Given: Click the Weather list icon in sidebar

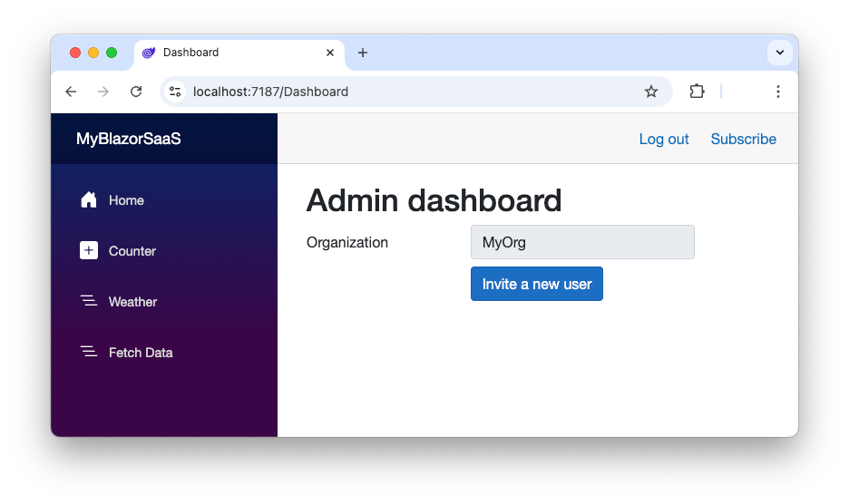Looking at the screenshot, I should click(89, 301).
